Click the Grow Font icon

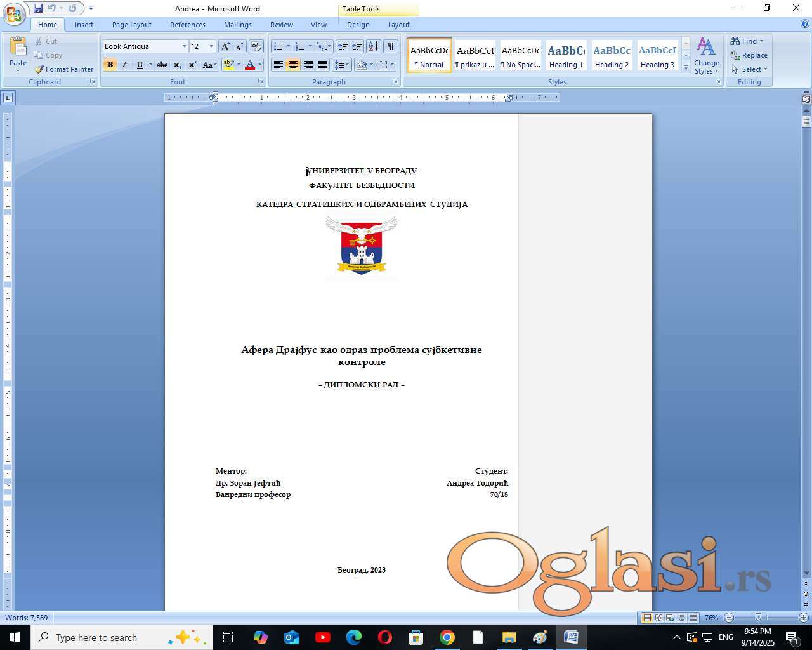click(225, 46)
